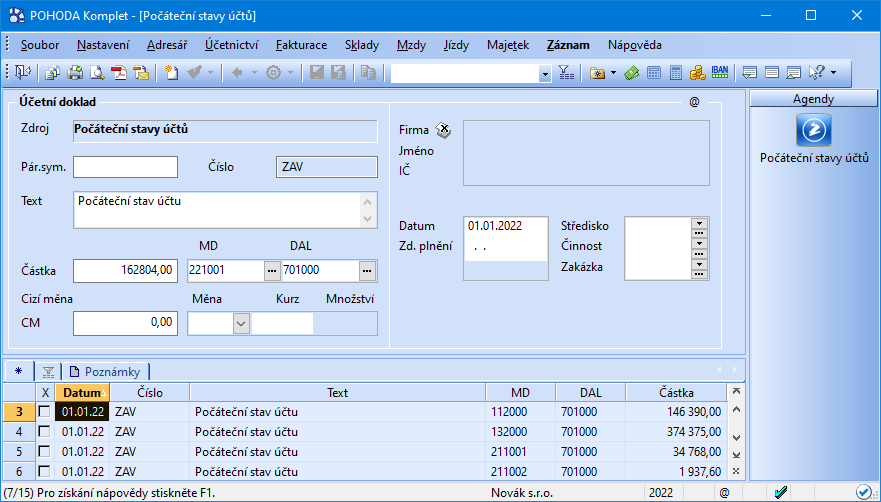
Task: Tick checkbox in row 6 (211002)
Action: [44, 471]
